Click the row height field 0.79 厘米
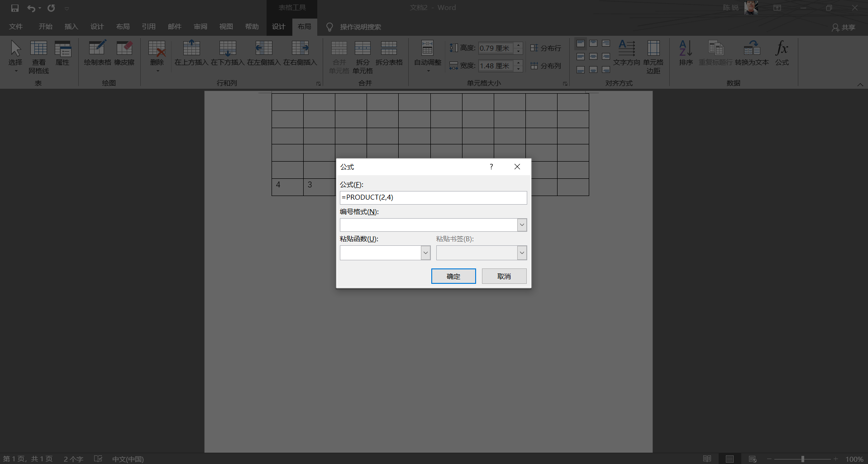Screen dimensions: 868x464 (x=496, y=48)
